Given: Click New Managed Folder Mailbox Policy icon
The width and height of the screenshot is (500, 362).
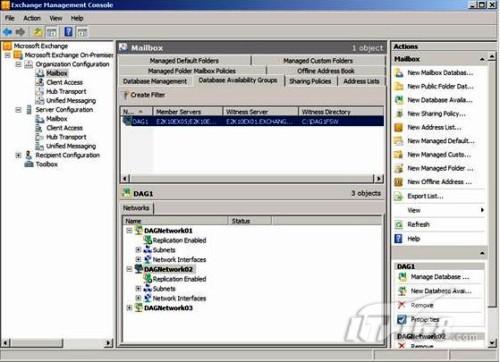Looking at the screenshot, I should click(399, 168).
